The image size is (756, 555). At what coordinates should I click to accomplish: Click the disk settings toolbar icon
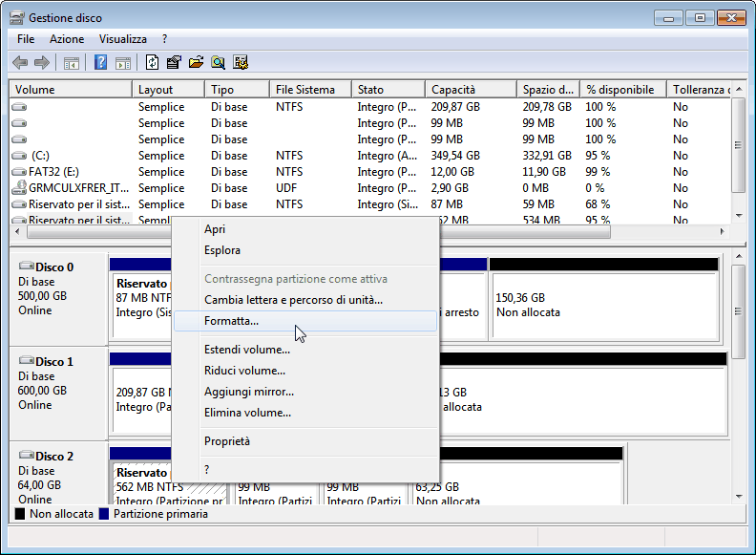click(x=241, y=63)
